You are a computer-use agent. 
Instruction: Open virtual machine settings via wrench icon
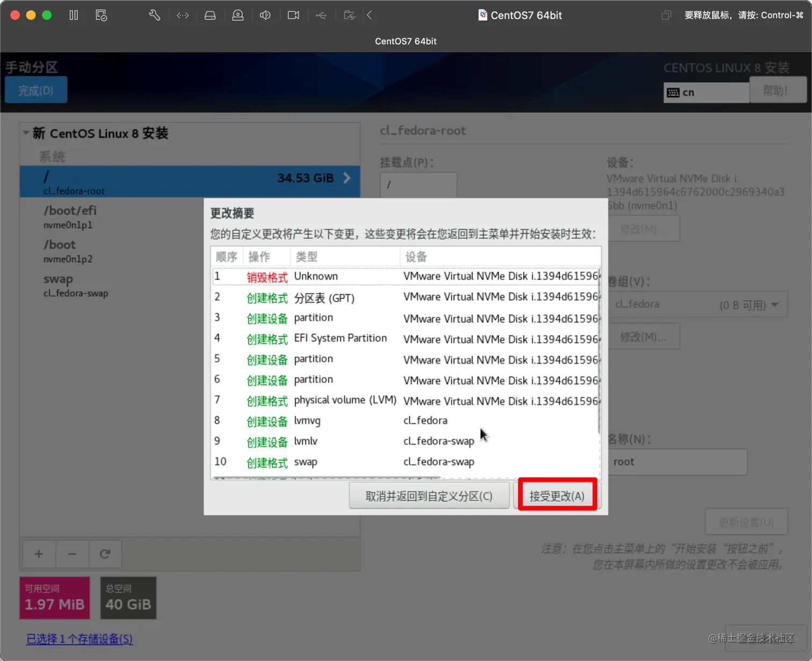[154, 15]
